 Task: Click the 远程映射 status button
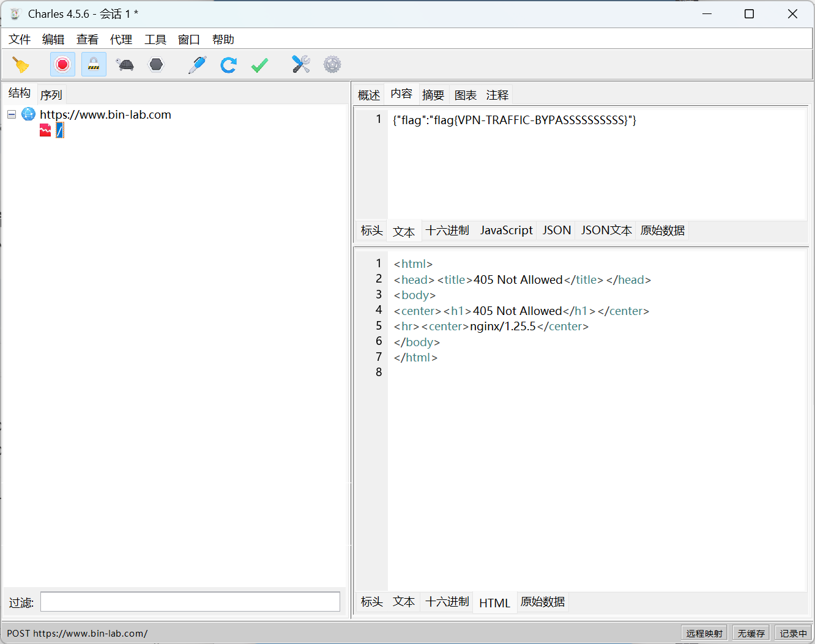click(704, 633)
